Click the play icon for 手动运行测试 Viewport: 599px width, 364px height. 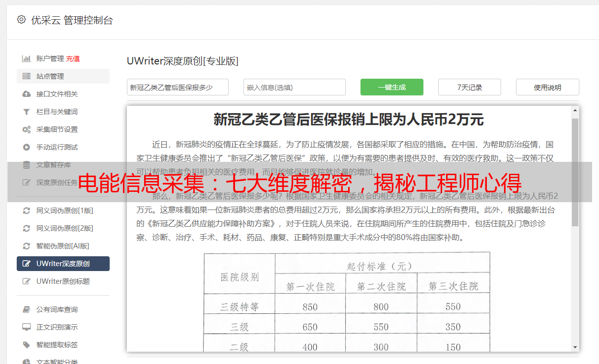point(27,147)
